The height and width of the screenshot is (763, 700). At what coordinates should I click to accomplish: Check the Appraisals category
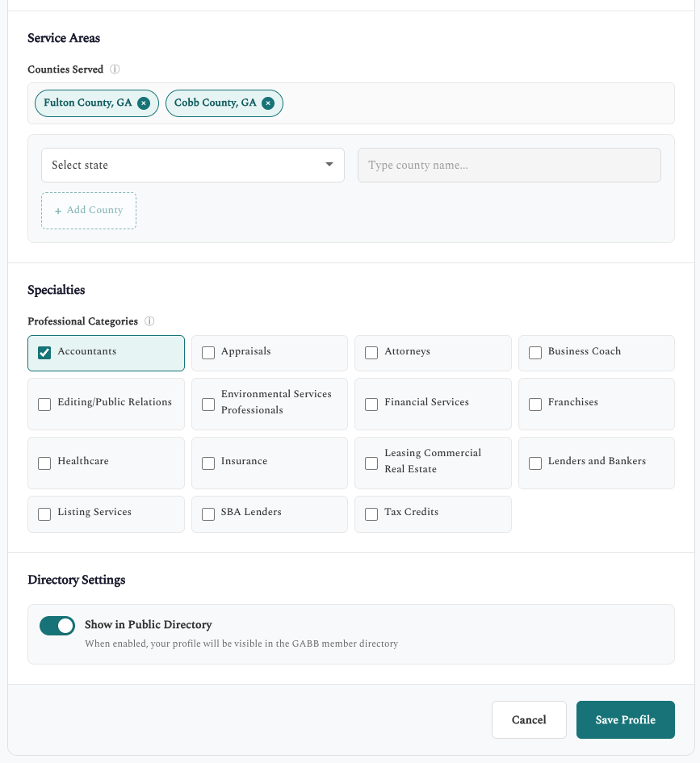pyautogui.click(x=208, y=352)
